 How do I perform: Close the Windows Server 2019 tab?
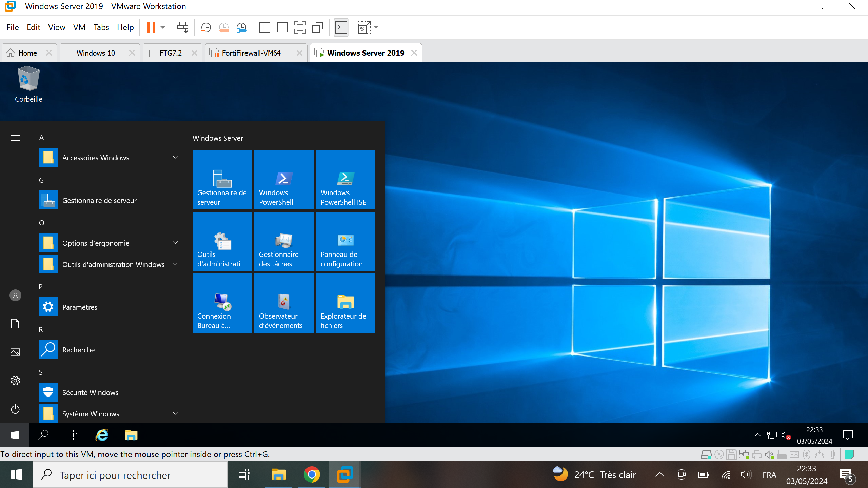tap(414, 53)
